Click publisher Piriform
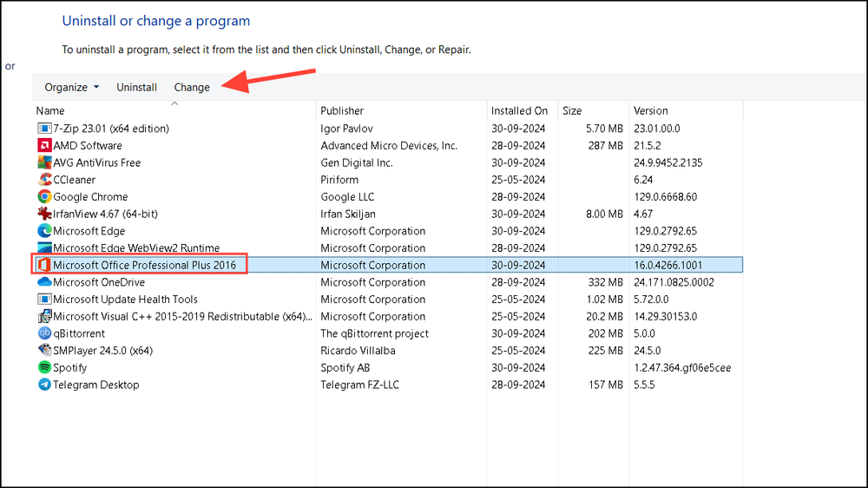This screenshot has width=868, height=488. coord(339,180)
